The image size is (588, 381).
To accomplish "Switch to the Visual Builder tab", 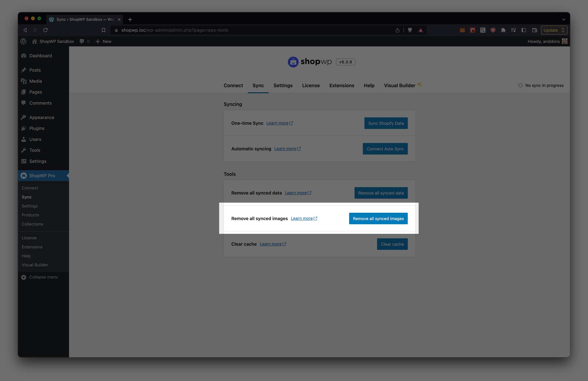I will [402, 86].
